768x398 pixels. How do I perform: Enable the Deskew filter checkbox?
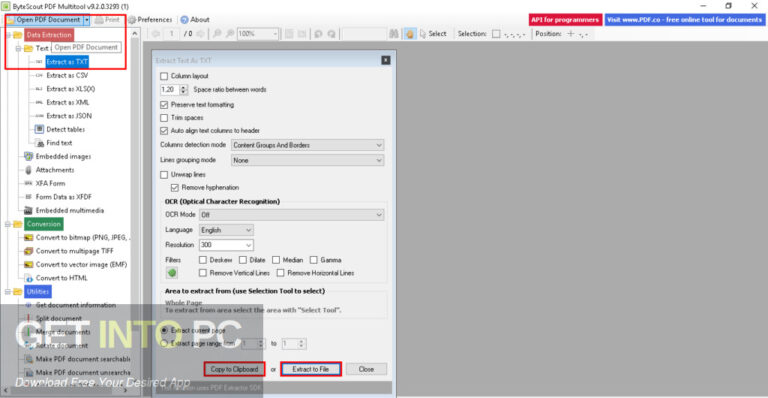(x=203, y=260)
